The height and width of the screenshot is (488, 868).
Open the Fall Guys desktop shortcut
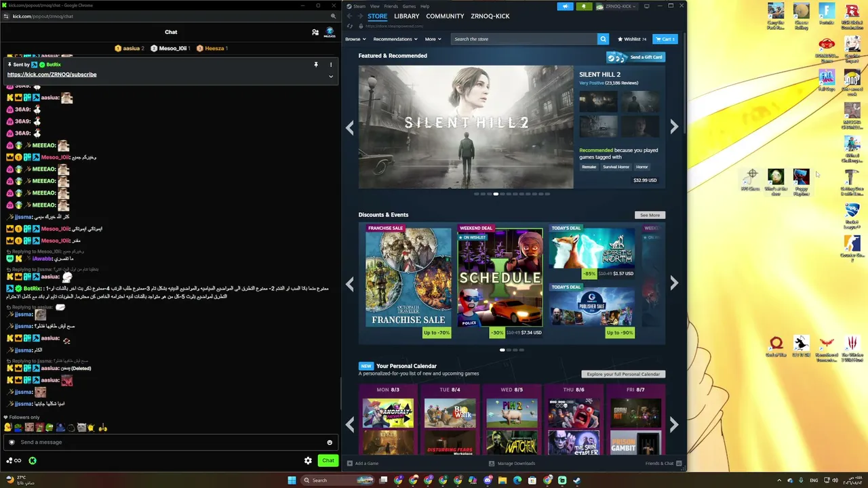tap(827, 80)
